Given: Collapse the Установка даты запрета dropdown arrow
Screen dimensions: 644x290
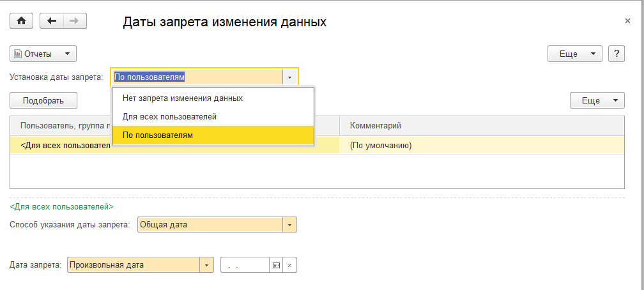Looking at the screenshot, I should pos(289,77).
